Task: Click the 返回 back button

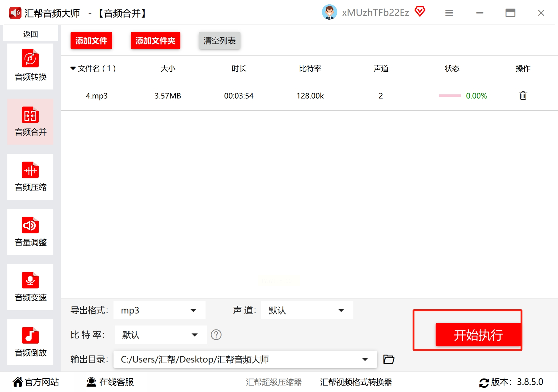Action: (30, 34)
